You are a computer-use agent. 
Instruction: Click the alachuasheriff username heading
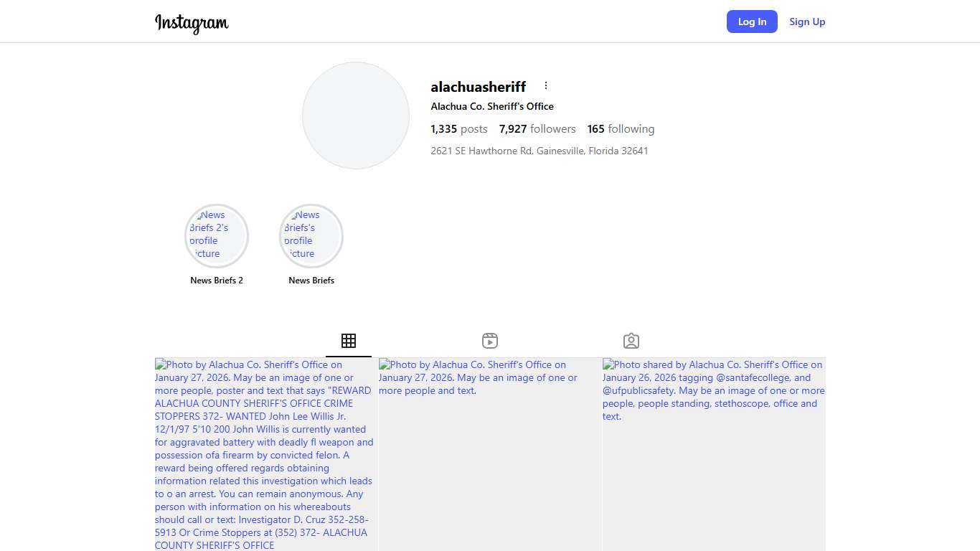click(x=479, y=87)
